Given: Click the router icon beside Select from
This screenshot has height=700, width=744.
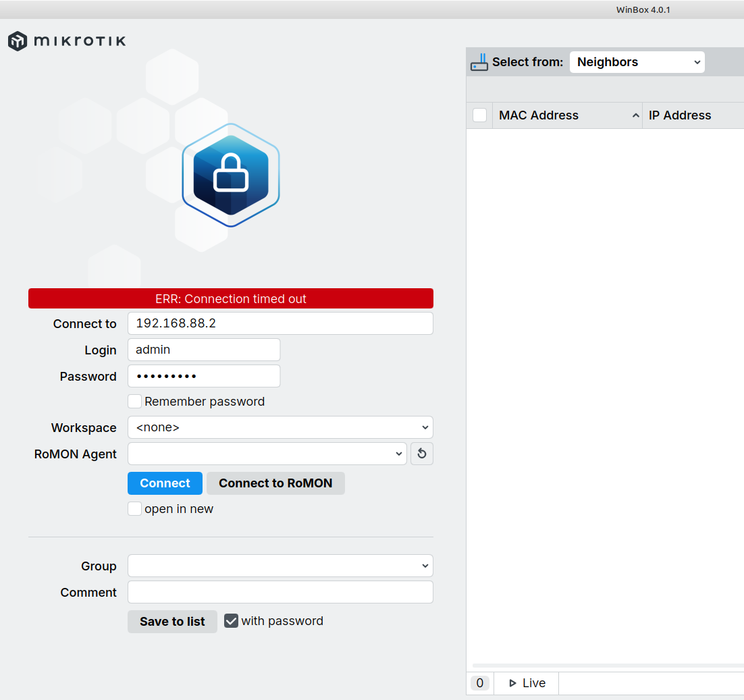Looking at the screenshot, I should click(479, 62).
